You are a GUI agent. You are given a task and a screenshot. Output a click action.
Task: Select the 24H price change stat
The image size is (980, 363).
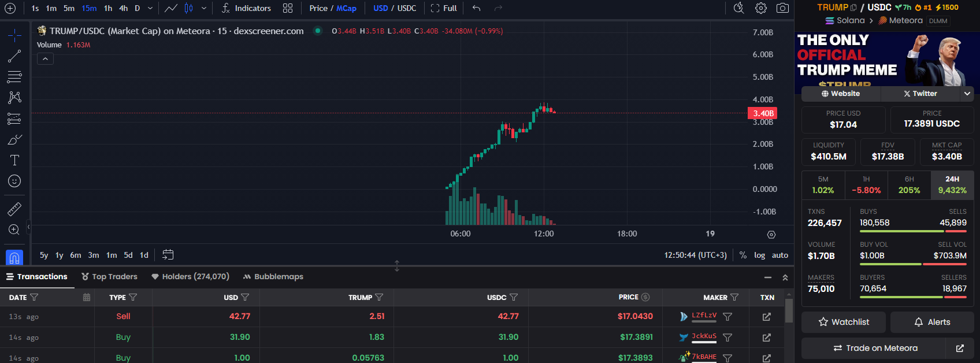[x=952, y=185]
